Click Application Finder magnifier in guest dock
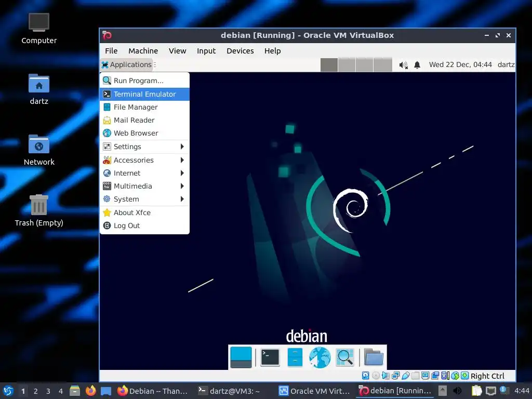The height and width of the screenshot is (399, 532). click(x=345, y=357)
